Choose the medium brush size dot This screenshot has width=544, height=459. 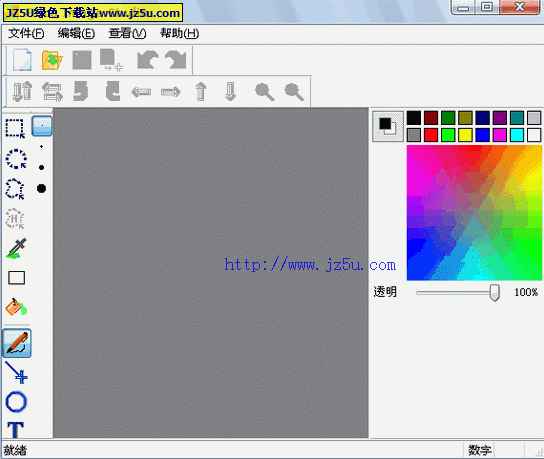41,168
